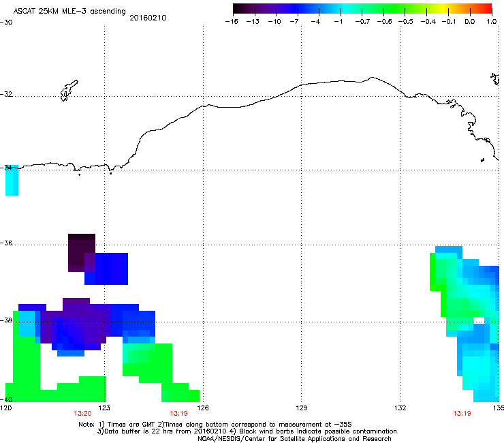This screenshot has height=443, width=504.
Task: Click the red 13:20 swath time
Action: tap(82, 414)
